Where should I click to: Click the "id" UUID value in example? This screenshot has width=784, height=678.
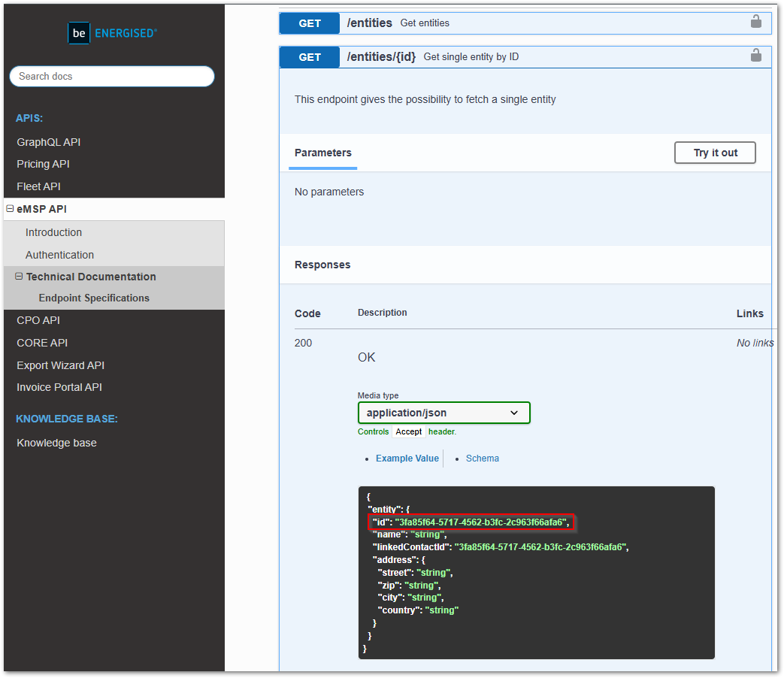(x=480, y=522)
